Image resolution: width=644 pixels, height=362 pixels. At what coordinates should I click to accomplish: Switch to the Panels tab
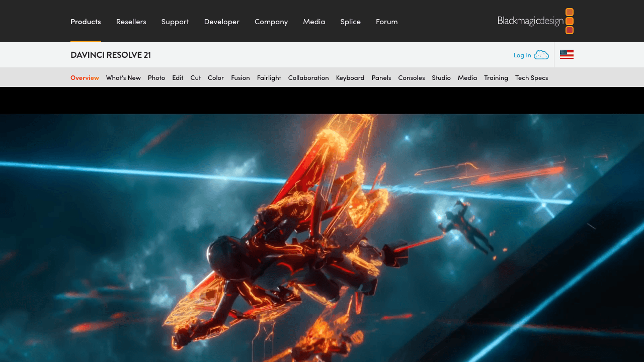381,78
